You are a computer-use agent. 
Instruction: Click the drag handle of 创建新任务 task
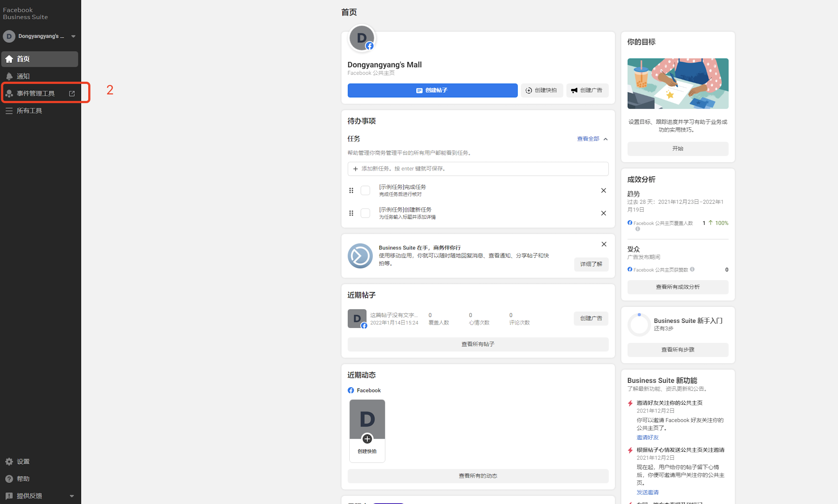(x=351, y=213)
